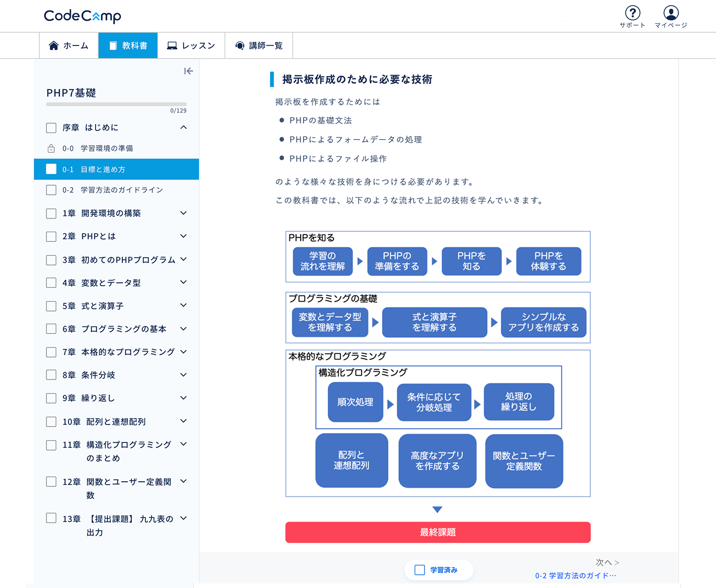Image resolution: width=716 pixels, height=588 pixels.
Task: Expand 3章 初めてのPHPプログラム chevron
Action: point(184,259)
